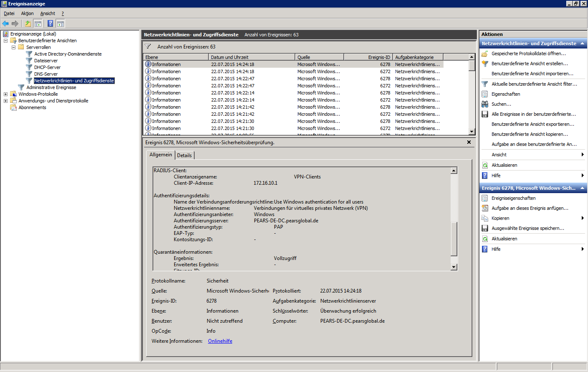Collapse the Serverrollen tree node
This screenshot has width=588, height=372.
(x=13, y=47)
